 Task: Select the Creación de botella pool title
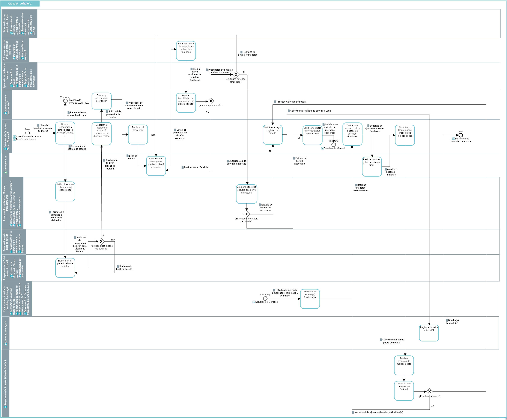coord(20,4)
